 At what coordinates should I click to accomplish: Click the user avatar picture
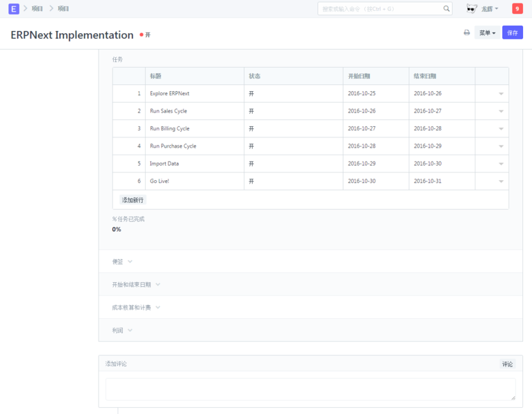click(x=471, y=8)
